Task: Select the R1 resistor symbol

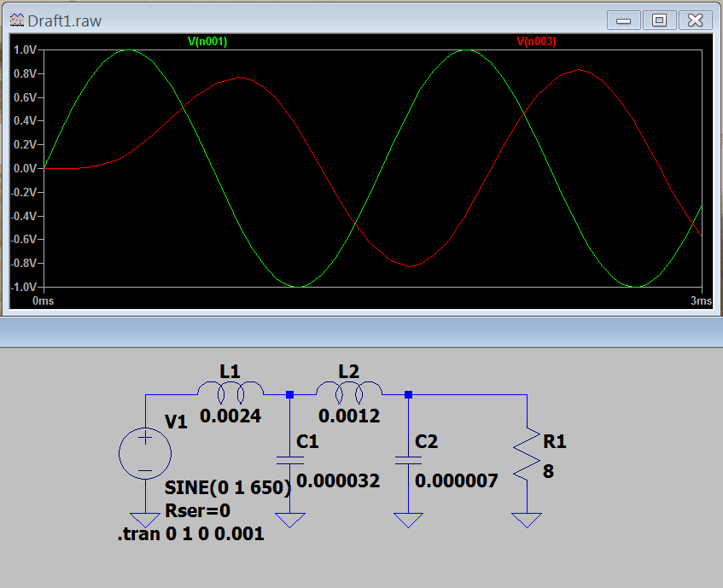Action: tap(527, 454)
